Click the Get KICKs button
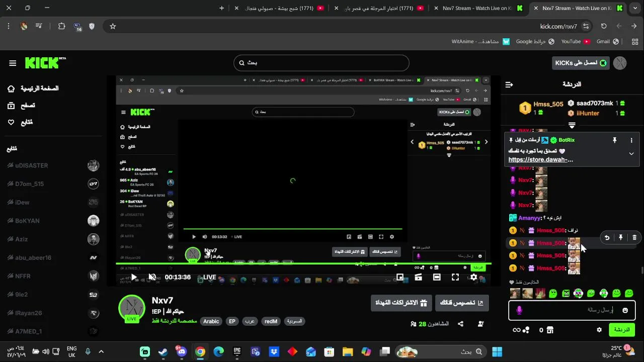Viewport: 644px width, 362px height. [580, 63]
